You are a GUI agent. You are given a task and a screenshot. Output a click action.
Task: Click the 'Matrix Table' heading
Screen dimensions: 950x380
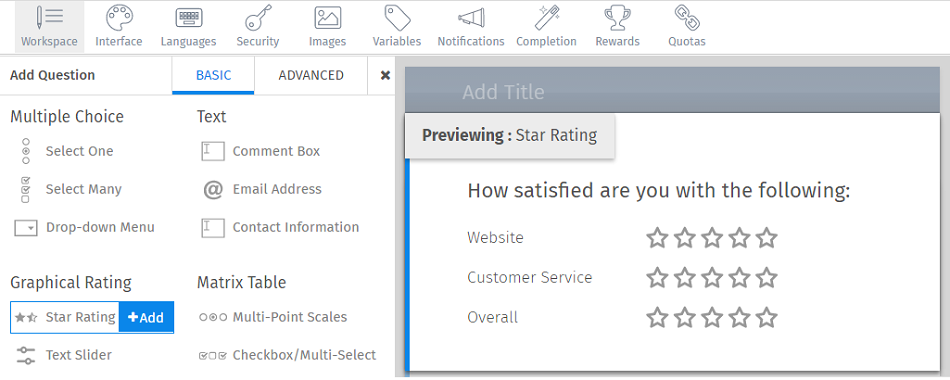(241, 282)
